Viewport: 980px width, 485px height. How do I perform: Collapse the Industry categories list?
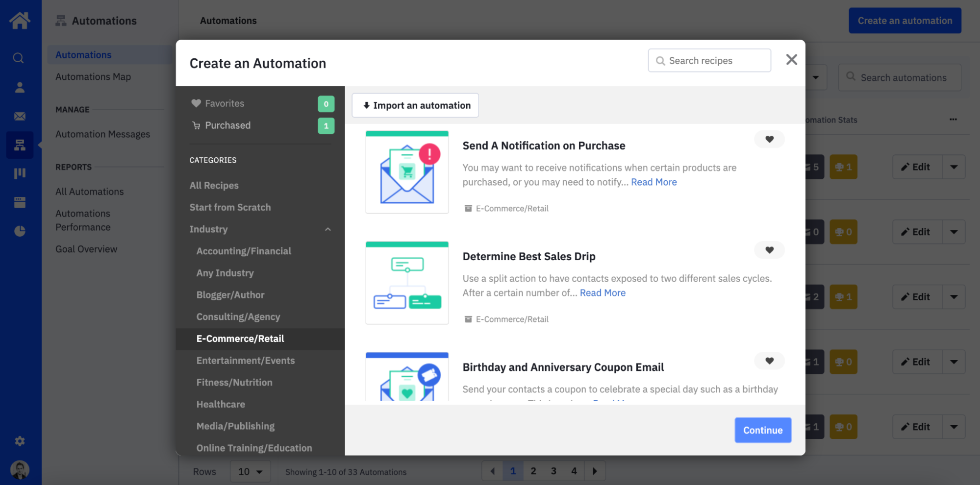[x=328, y=229]
